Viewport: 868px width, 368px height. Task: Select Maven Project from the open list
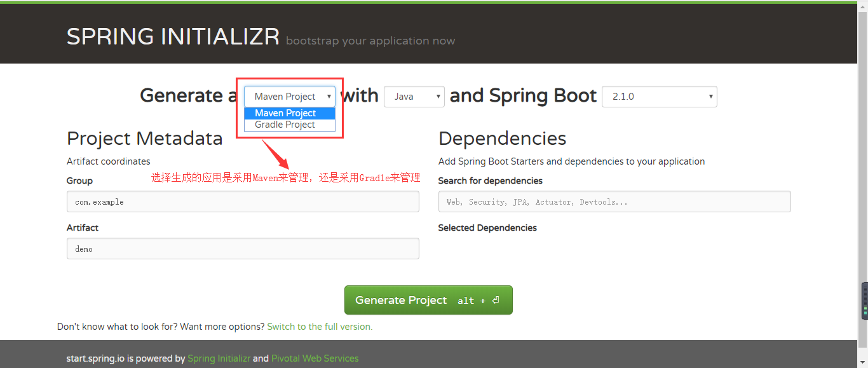(x=290, y=113)
